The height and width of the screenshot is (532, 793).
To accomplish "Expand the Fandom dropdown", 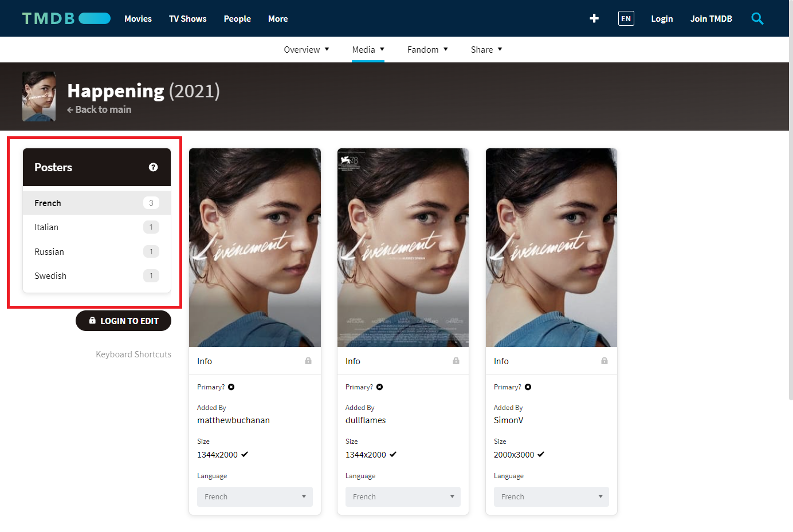I will pos(427,49).
